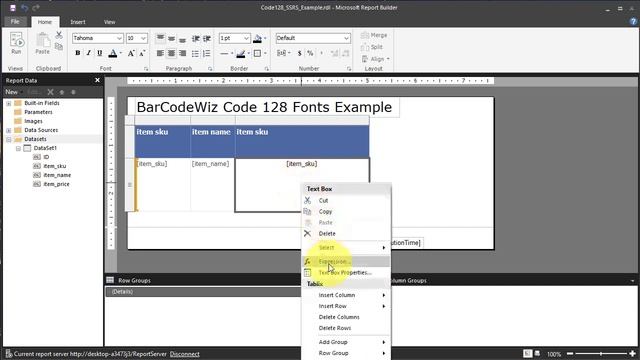Set vertical alignment to middle

[171, 38]
